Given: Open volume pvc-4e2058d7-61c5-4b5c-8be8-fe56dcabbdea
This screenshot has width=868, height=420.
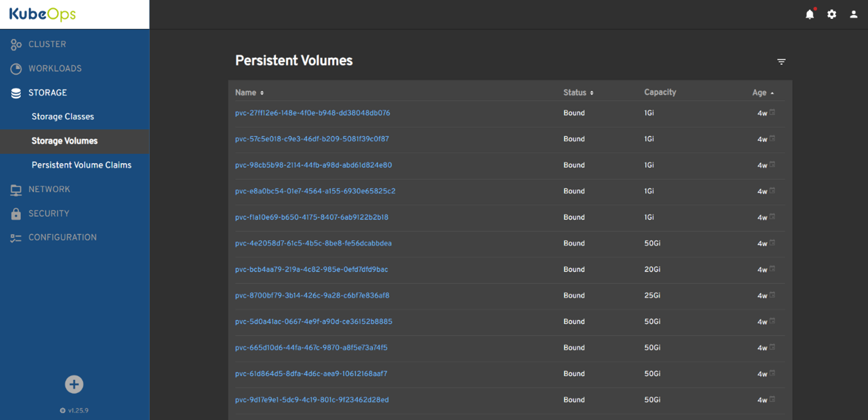Looking at the screenshot, I should tap(313, 243).
